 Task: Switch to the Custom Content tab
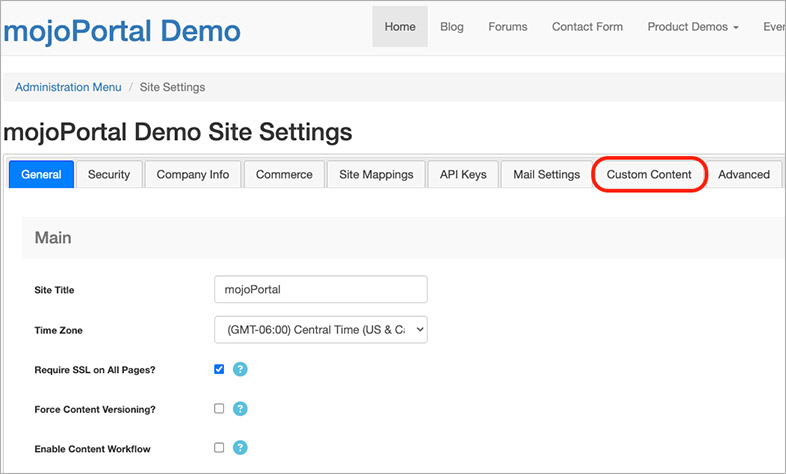pyautogui.click(x=649, y=174)
